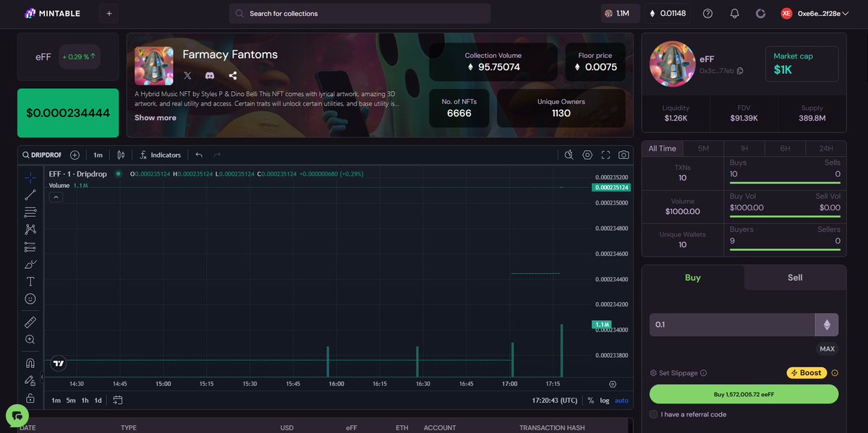Click the compare or add symbol plus icon
The image size is (868, 433).
75,155
